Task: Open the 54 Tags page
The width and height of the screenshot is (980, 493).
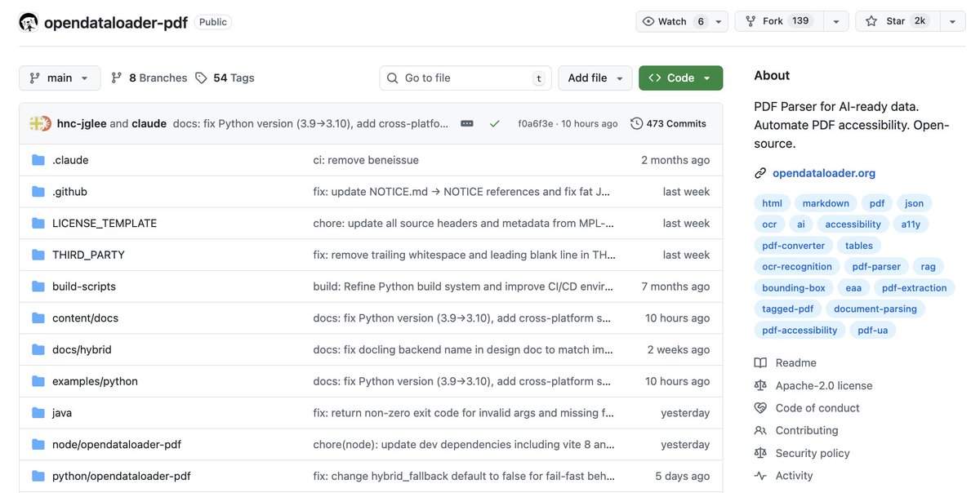Action: [225, 78]
